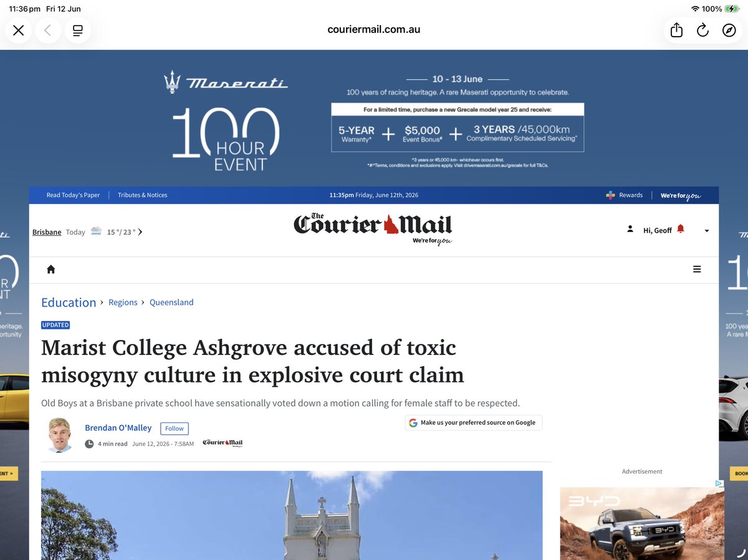
Task: Open hamburger navigation menu
Action: 697,269
